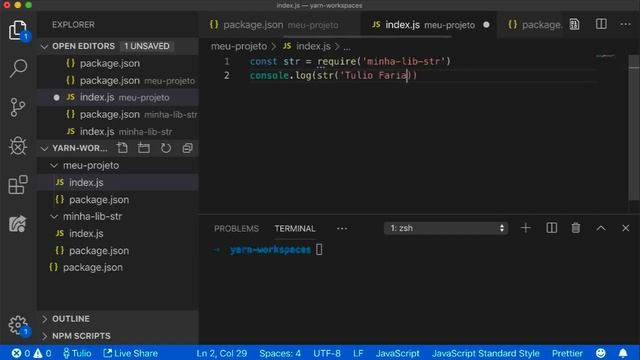640x360 pixels.
Task: Kill terminal with trash icon
Action: (x=576, y=228)
